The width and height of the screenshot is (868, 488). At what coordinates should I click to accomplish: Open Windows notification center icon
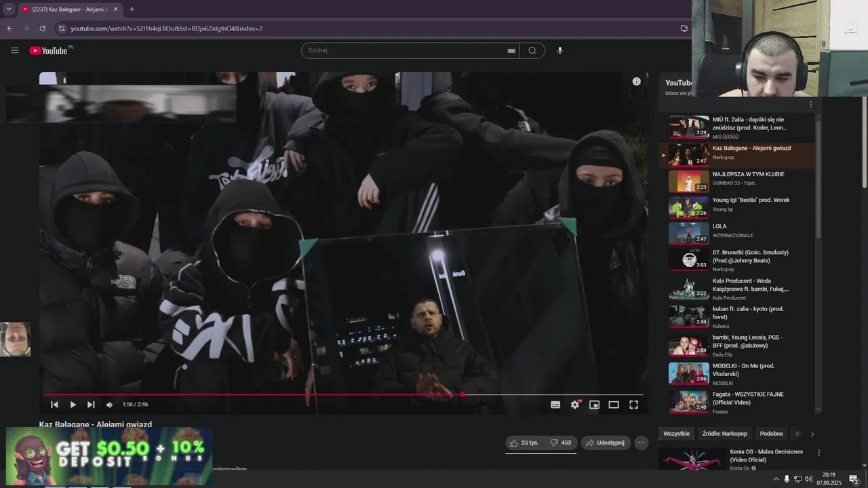pos(854,479)
